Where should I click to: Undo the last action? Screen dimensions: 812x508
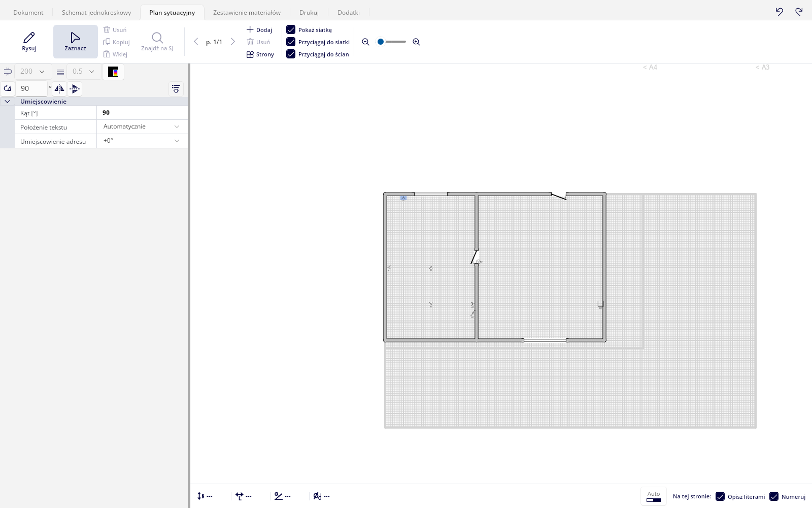pos(780,12)
